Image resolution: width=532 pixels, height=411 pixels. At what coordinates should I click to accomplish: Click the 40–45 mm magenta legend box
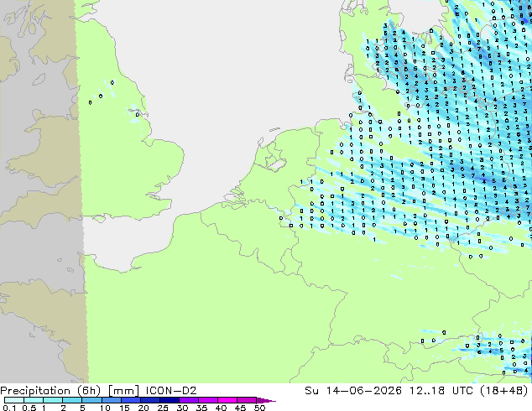pos(227,400)
